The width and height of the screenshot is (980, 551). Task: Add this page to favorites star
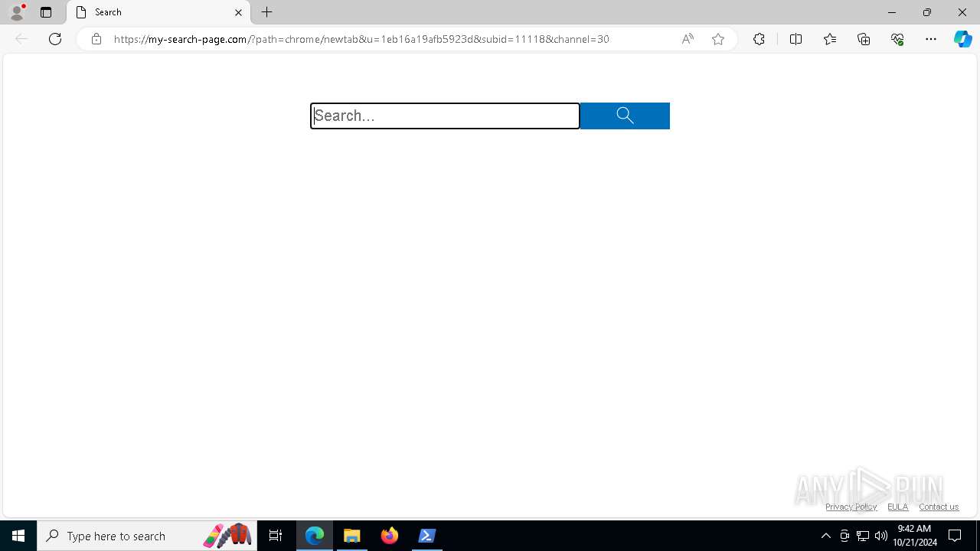coord(718,39)
